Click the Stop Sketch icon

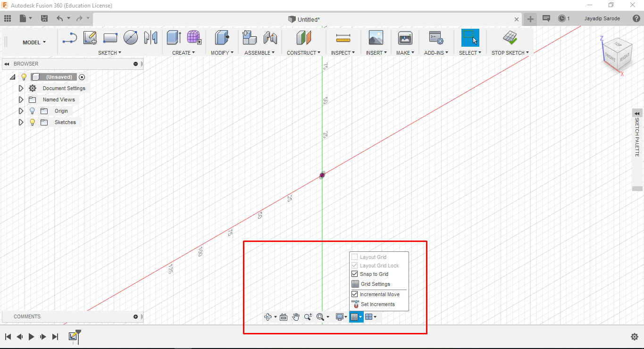pos(510,38)
